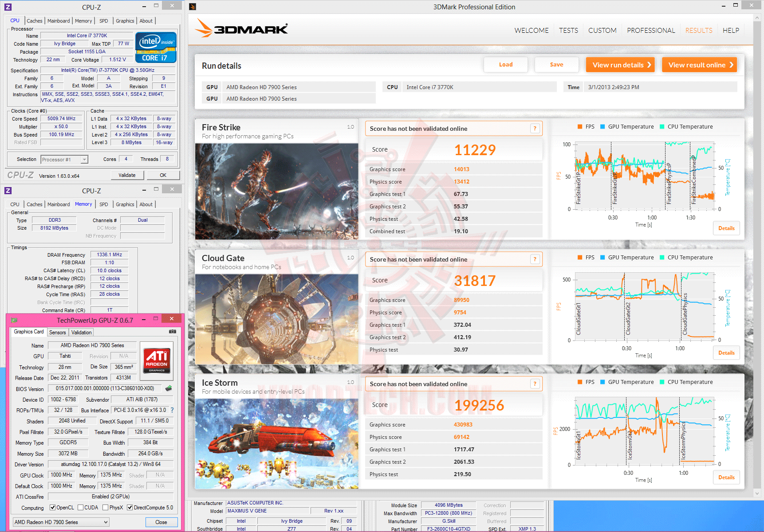
Task: Open Details for the Ice Storm chart
Action: [726, 477]
